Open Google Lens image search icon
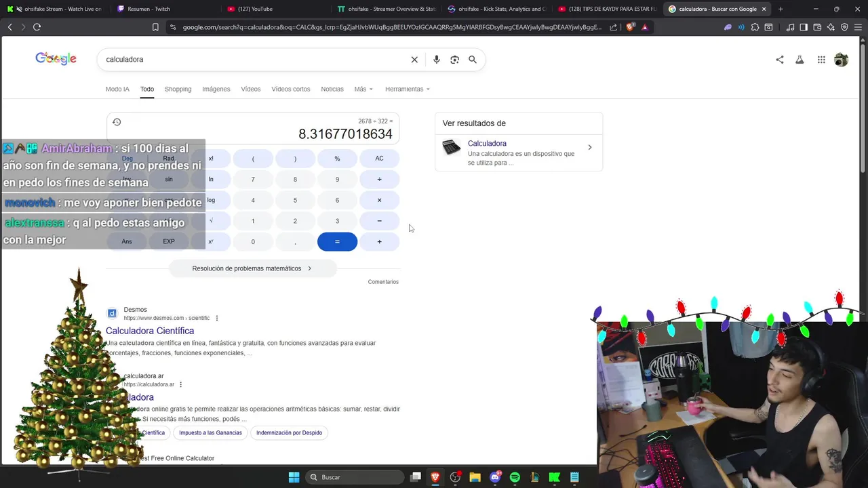 pyautogui.click(x=455, y=60)
